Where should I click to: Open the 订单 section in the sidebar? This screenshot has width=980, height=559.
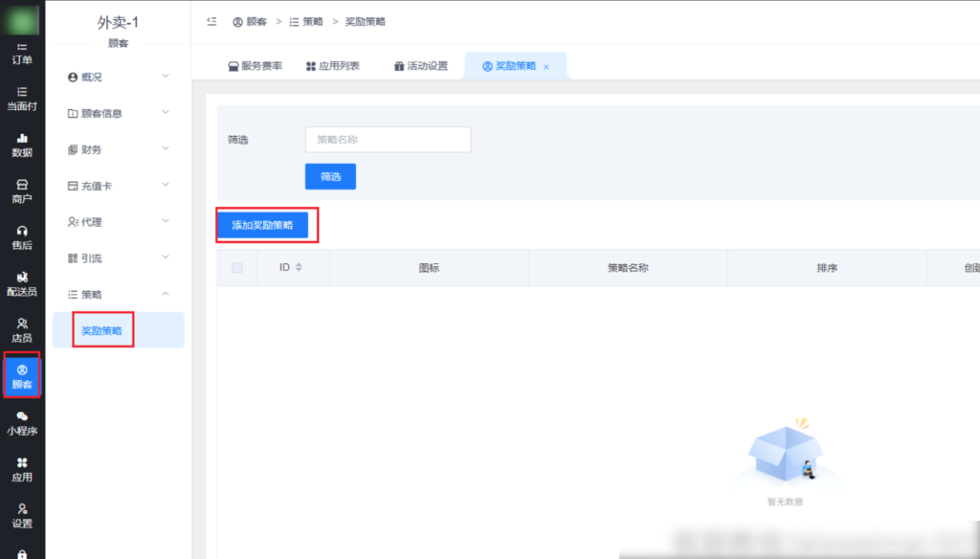pyautogui.click(x=21, y=53)
